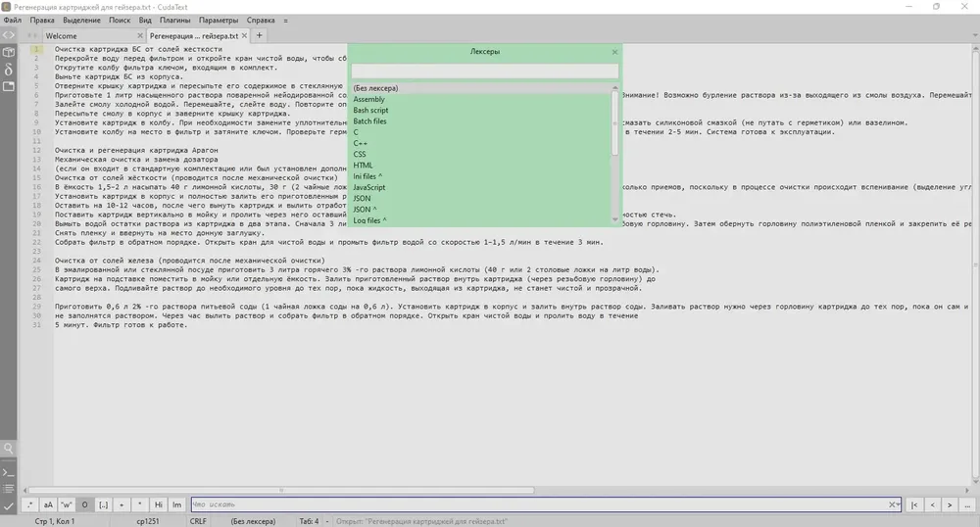The height and width of the screenshot is (527, 980).
Task: Click the lexer list scrollbar thumb
Action: coord(615,122)
